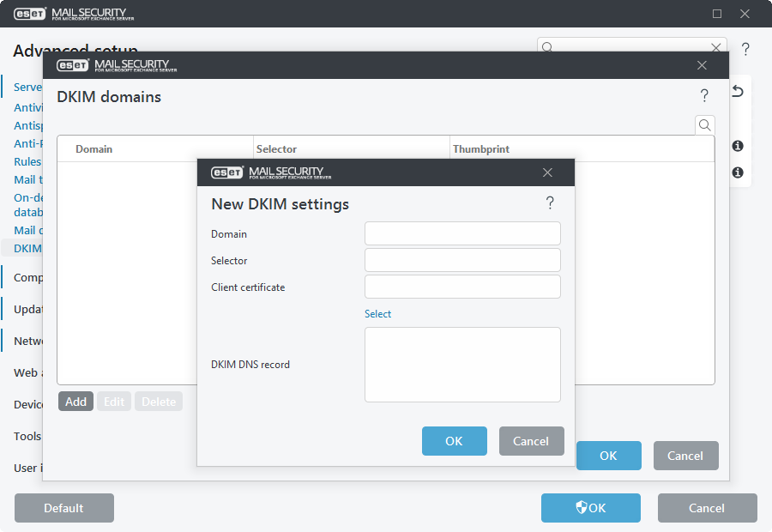The height and width of the screenshot is (532, 772).
Task: Click Select to choose a client certificate
Action: pos(377,313)
